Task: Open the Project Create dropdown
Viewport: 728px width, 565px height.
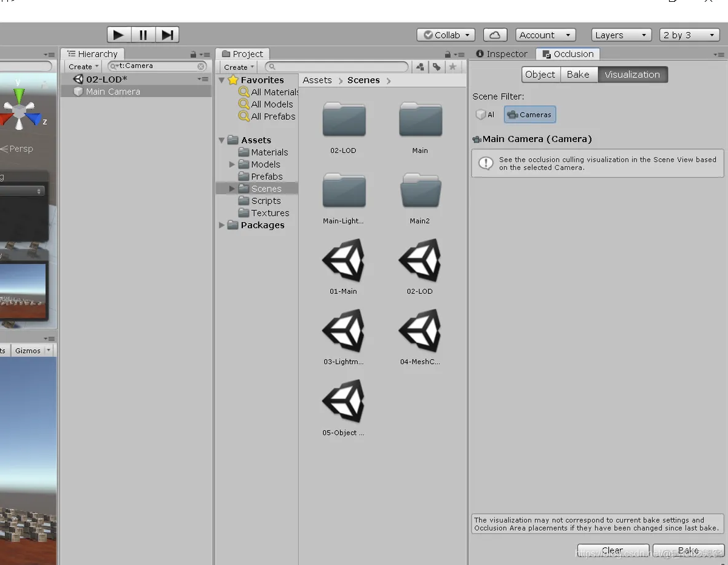Action: pyautogui.click(x=239, y=67)
